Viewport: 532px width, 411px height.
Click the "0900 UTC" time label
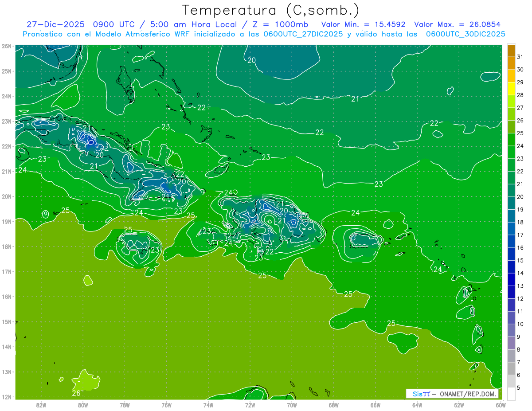(x=115, y=24)
